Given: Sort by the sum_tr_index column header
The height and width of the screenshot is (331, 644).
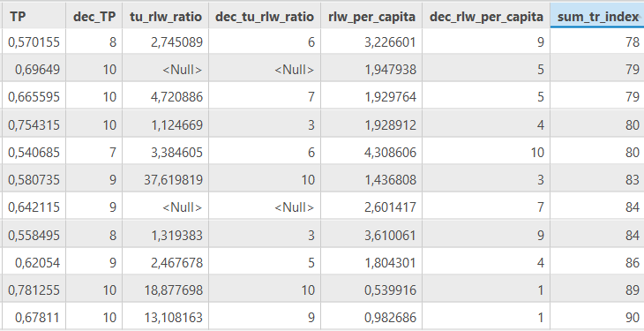Looking at the screenshot, I should pos(597,17).
